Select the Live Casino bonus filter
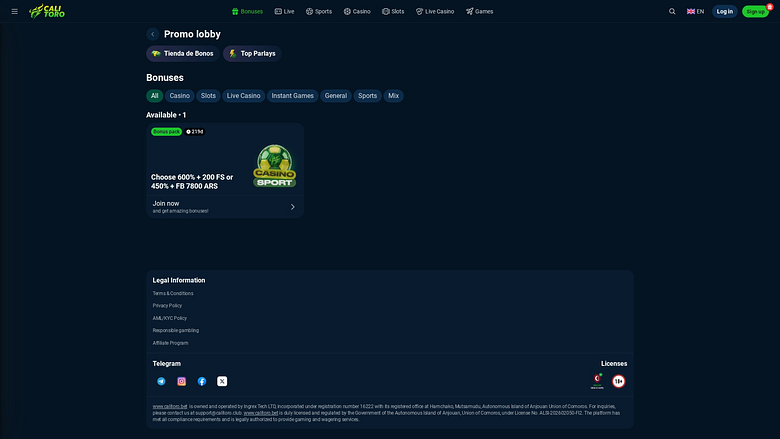The width and height of the screenshot is (780, 439). coord(244,96)
